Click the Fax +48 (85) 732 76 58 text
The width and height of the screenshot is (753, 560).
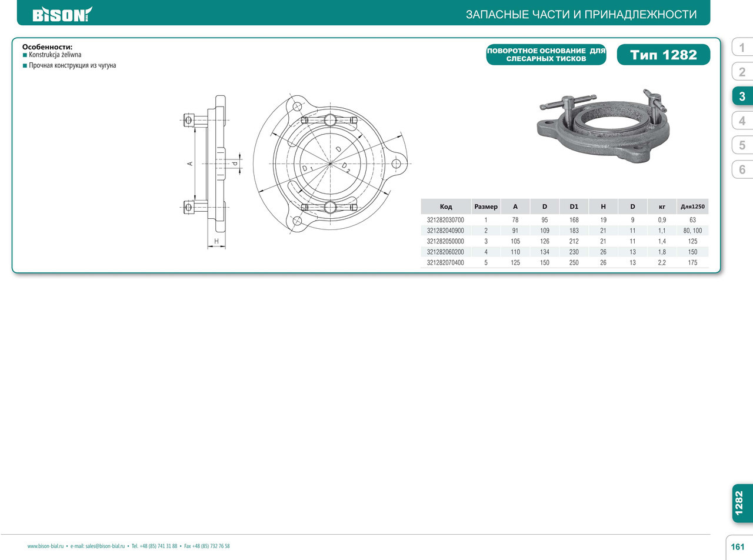(x=207, y=546)
